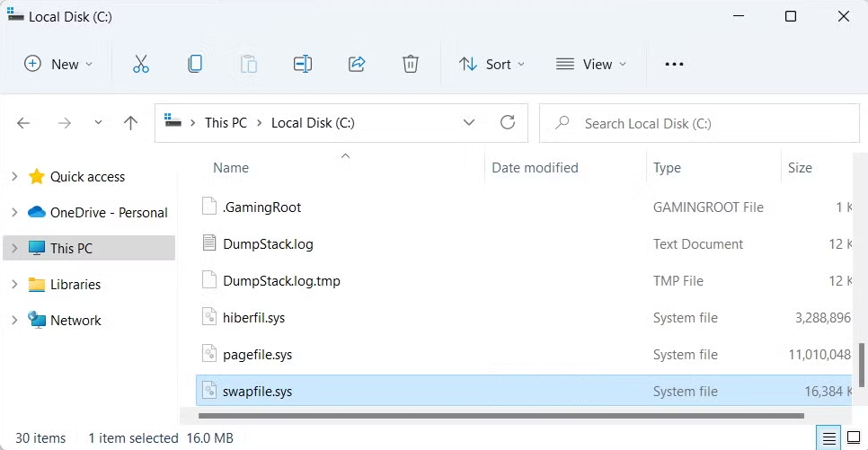Click the 1 item selected 16.0 MB text
868x450 pixels.
click(x=161, y=437)
